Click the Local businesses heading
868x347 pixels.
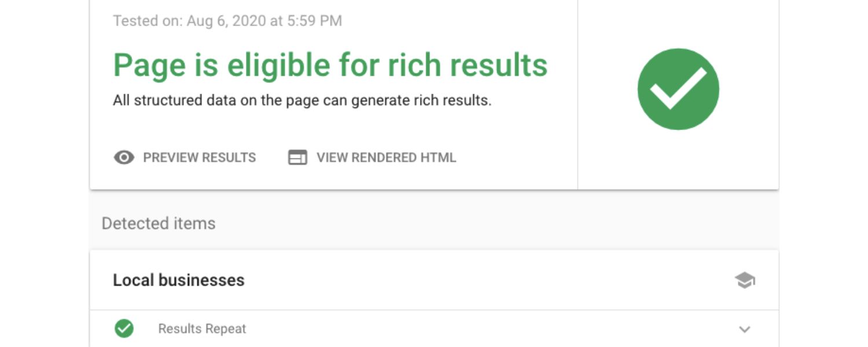click(178, 280)
